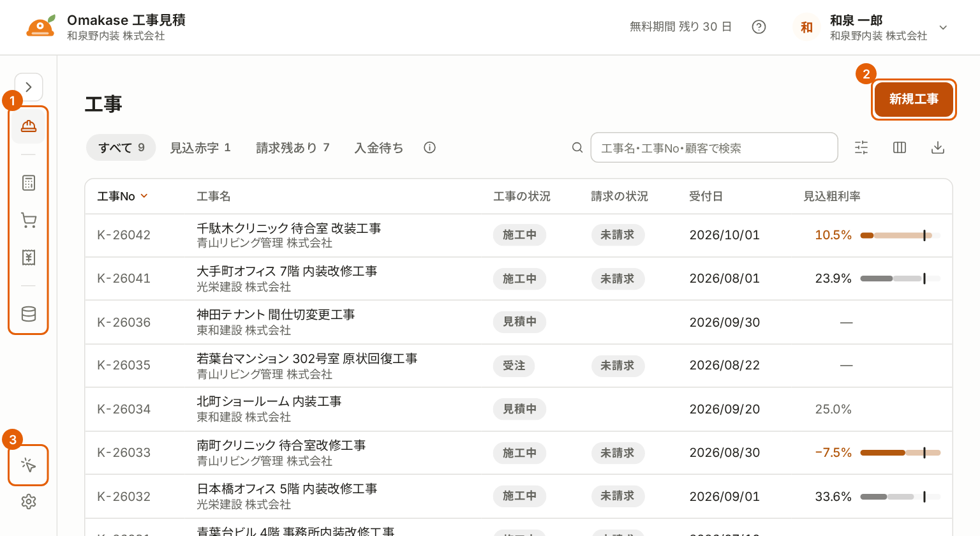Viewport: 980px width, 536px height.
Task: Click the 未請求 badge in row K-26041
Action: coord(618,279)
